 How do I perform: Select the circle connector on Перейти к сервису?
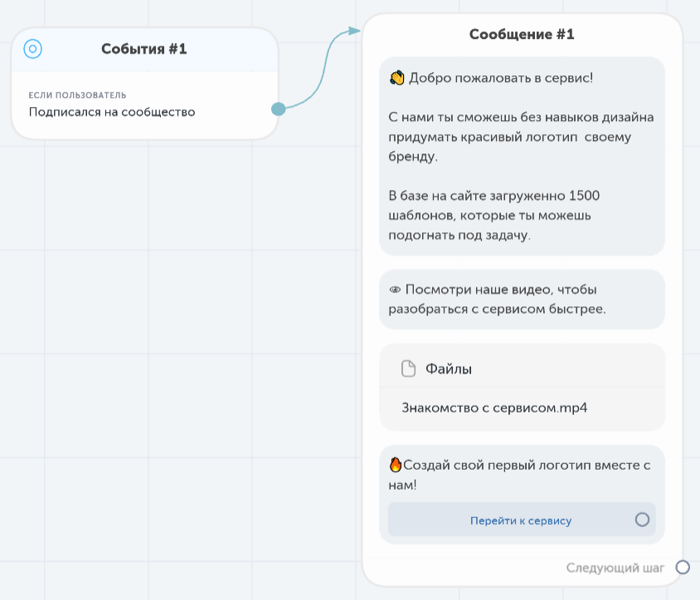(x=642, y=520)
